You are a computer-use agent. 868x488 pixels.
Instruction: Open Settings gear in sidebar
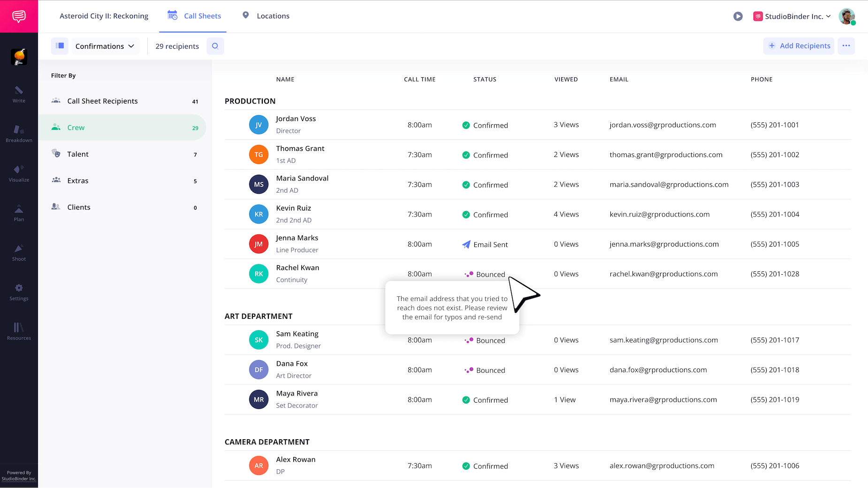[x=19, y=292]
